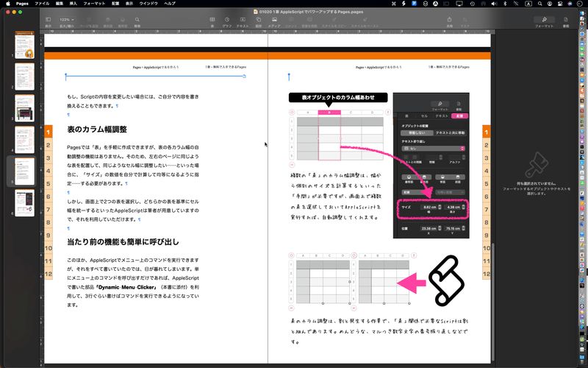Viewport: 588px width, 368px height.
Task: Open the 表示 view options toolbar icon
Action: 48,20
